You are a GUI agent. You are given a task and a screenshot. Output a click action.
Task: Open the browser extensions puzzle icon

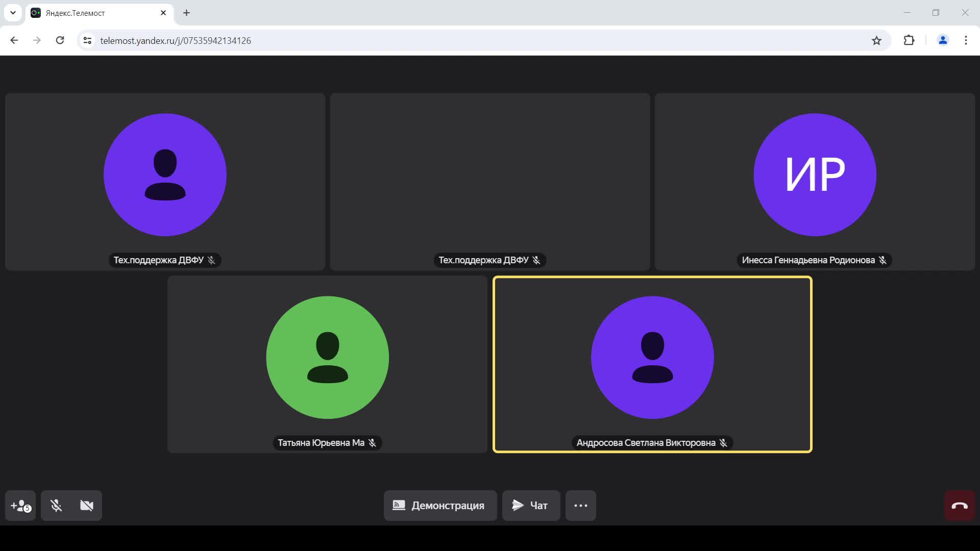[x=909, y=40]
